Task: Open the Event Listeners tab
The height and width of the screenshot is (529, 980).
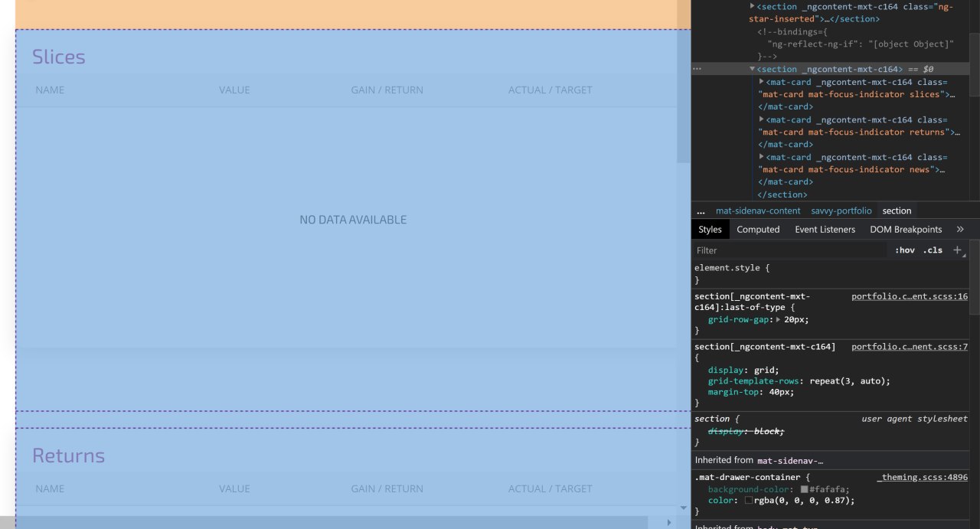Action: [825, 229]
